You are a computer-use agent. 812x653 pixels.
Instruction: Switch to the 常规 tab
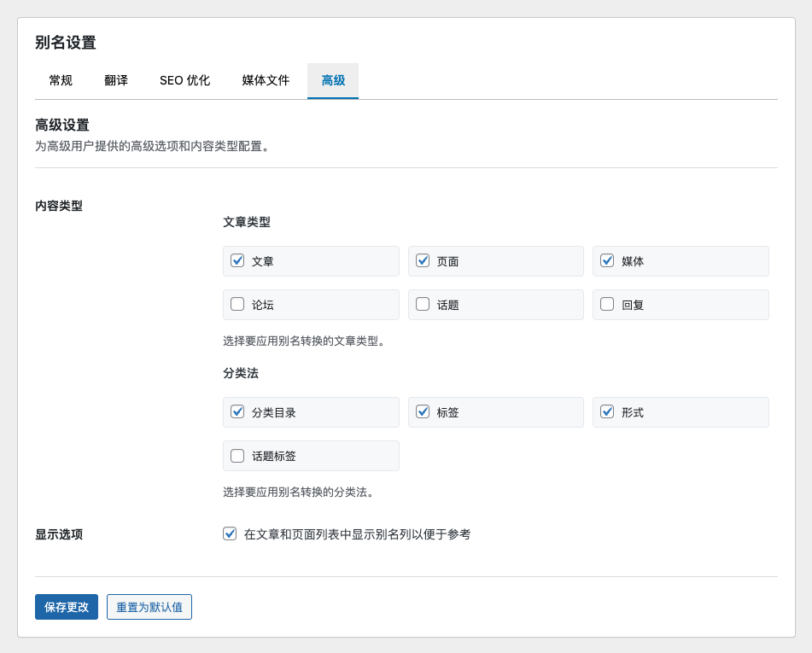coord(61,80)
